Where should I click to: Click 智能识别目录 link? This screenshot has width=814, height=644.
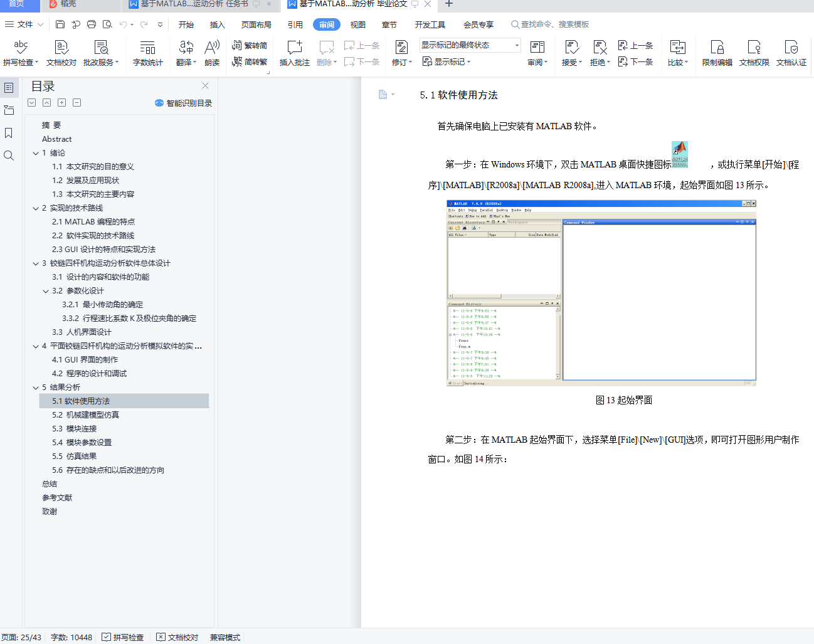[184, 103]
